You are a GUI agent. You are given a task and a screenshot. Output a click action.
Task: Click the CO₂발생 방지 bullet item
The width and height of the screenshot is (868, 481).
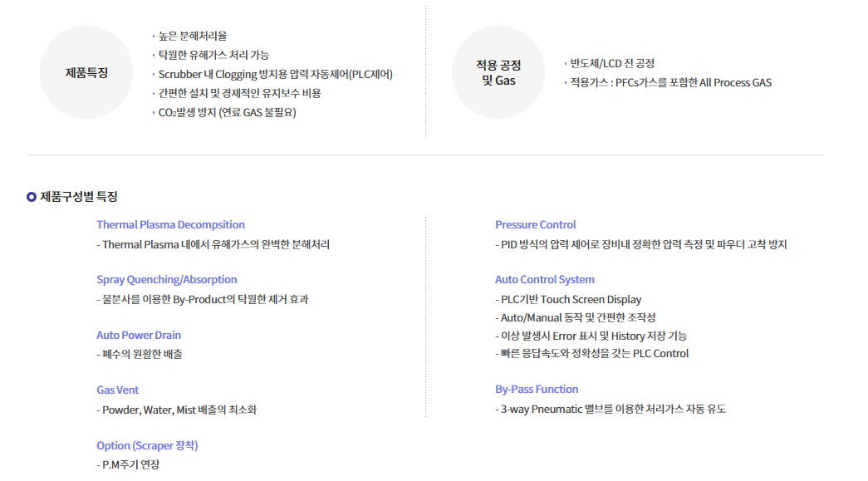click(227, 112)
